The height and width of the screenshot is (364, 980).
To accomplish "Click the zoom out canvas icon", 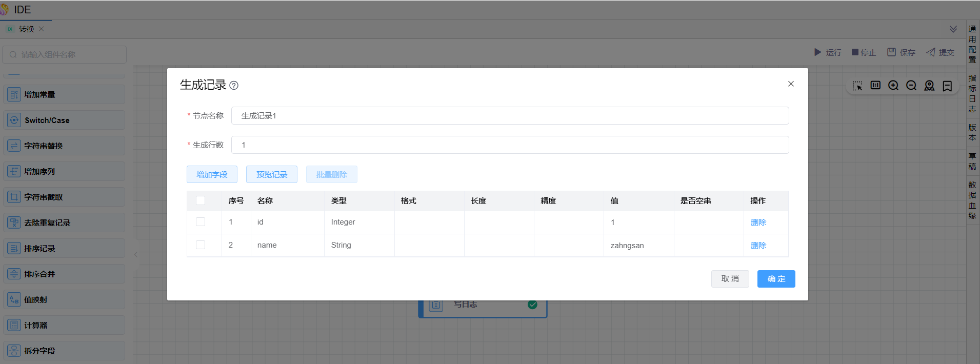I will (911, 86).
